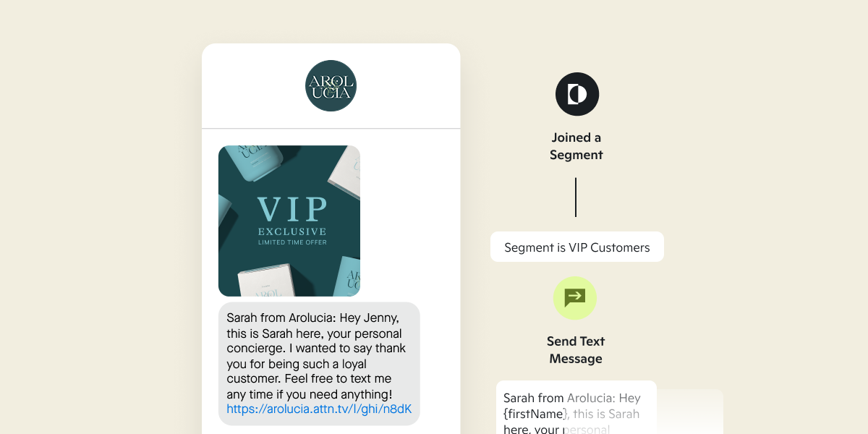Open the VIP Exclusive promo image
Image resolution: width=868 pixels, height=434 pixels.
[x=289, y=221]
